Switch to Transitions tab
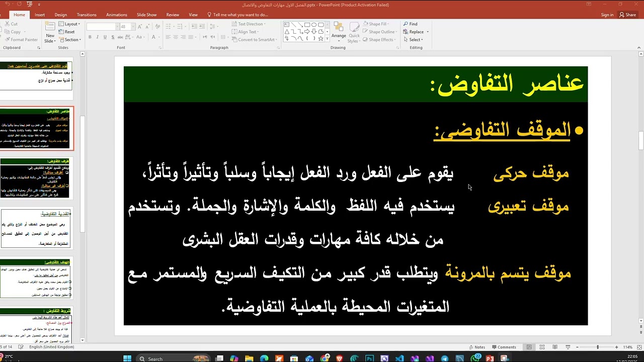The width and height of the screenshot is (644, 362). point(87,15)
